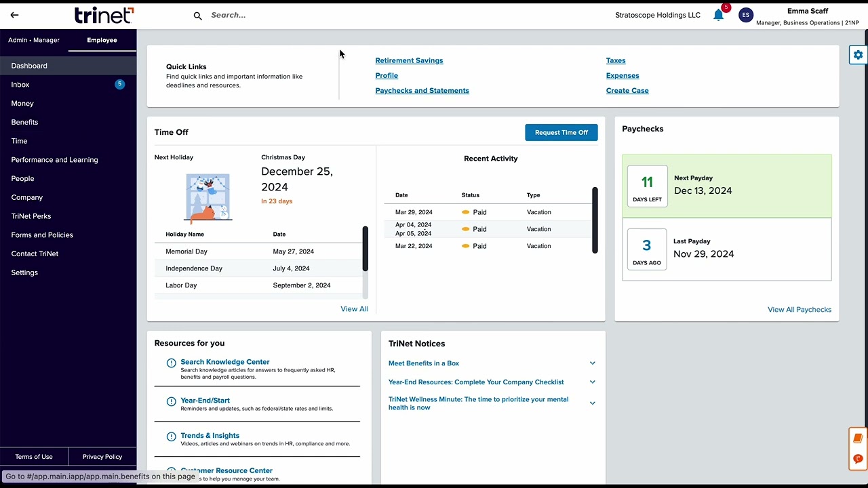The height and width of the screenshot is (488, 868).
Task: Click View All Paychecks link
Action: coord(800,310)
